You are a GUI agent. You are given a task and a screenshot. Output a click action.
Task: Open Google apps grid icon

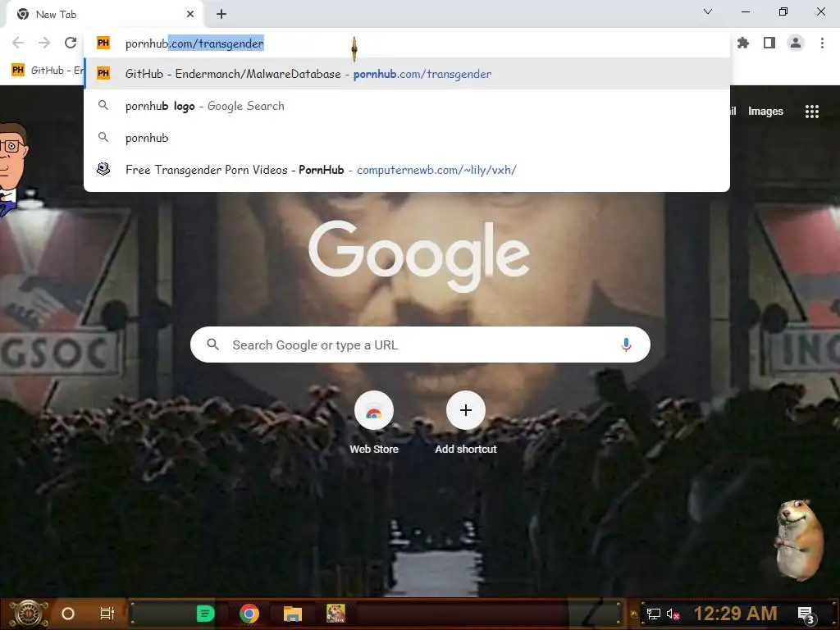point(811,112)
